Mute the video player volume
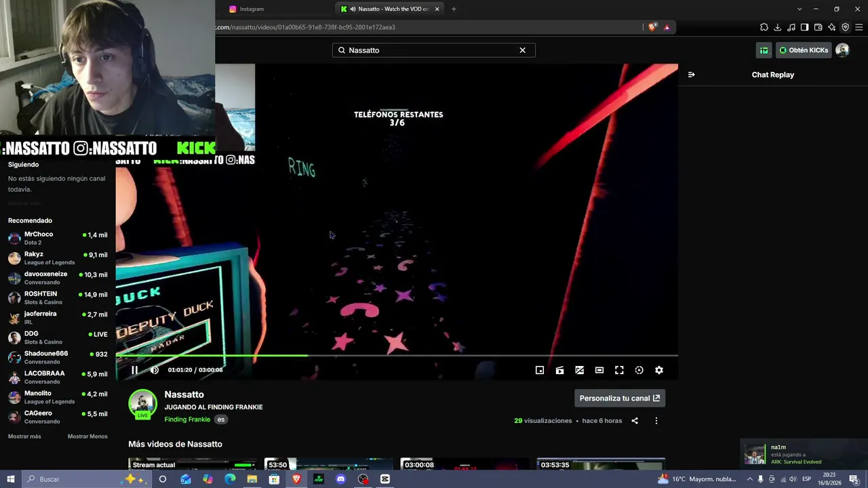Viewport: 868px width, 488px height. pyautogui.click(x=154, y=370)
